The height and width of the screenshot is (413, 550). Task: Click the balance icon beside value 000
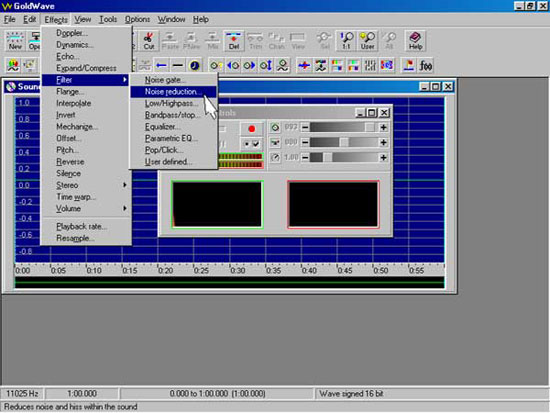tap(275, 142)
